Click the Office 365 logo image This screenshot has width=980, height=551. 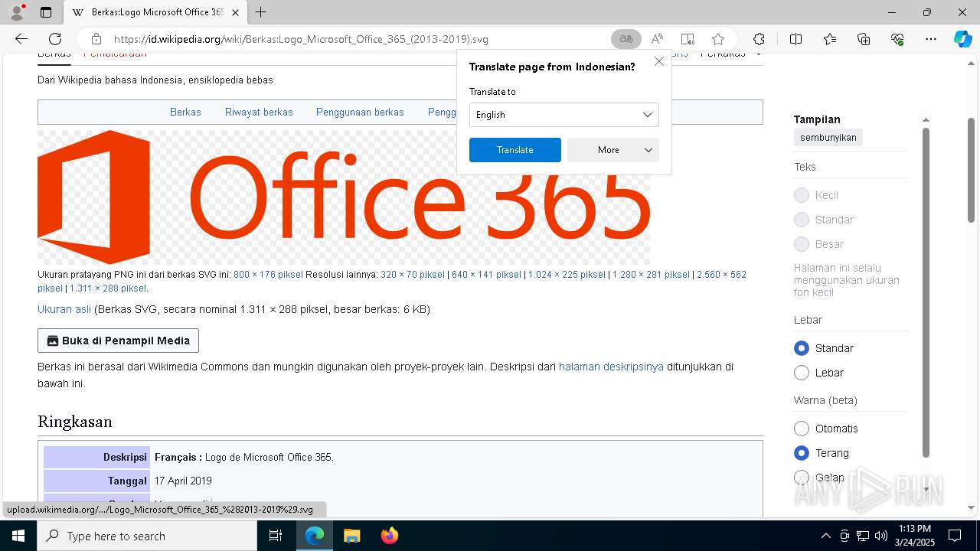[x=344, y=197]
